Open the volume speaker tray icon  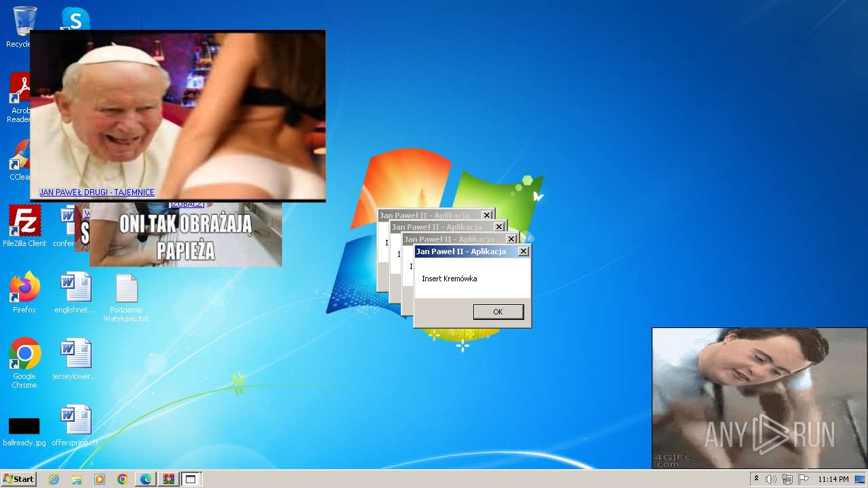[x=771, y=479]
